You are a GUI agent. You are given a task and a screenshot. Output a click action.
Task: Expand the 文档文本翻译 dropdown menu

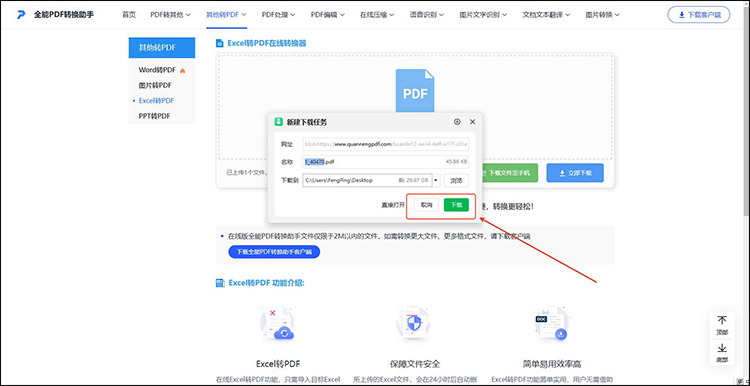click(546, 15)
